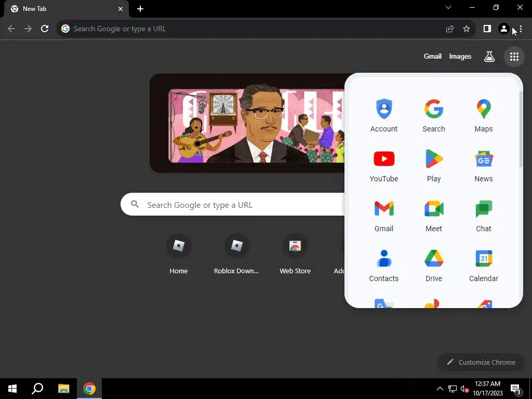Click the muted volume tray icon
Screen dimensions: 532x399
[464, 389]
